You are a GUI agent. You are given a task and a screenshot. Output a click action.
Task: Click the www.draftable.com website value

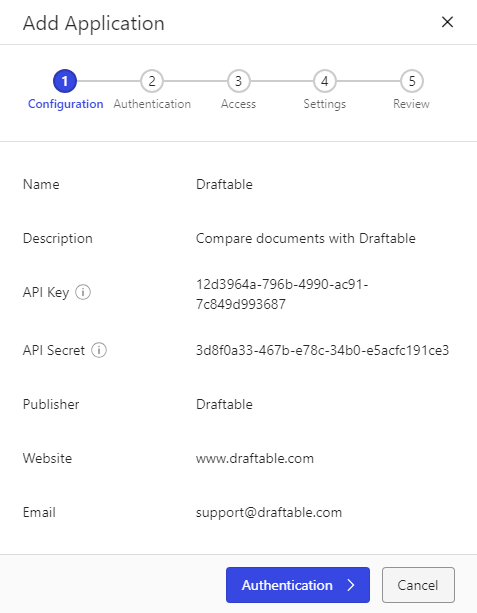(255, 458)
